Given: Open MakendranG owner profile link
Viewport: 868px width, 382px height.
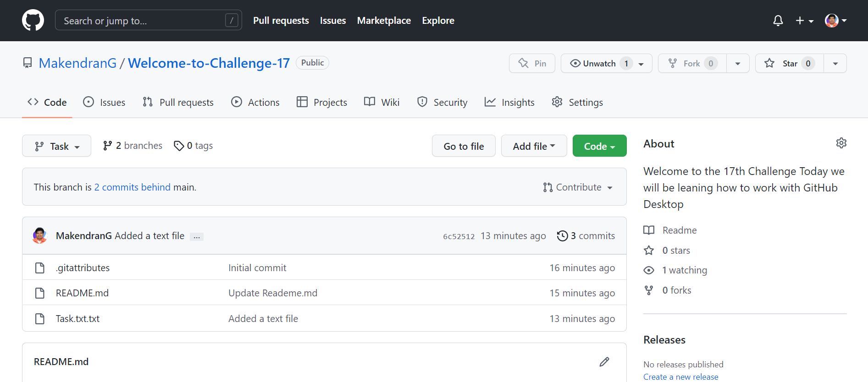Looking at the screenshot, I should click(x=77, y=63).
